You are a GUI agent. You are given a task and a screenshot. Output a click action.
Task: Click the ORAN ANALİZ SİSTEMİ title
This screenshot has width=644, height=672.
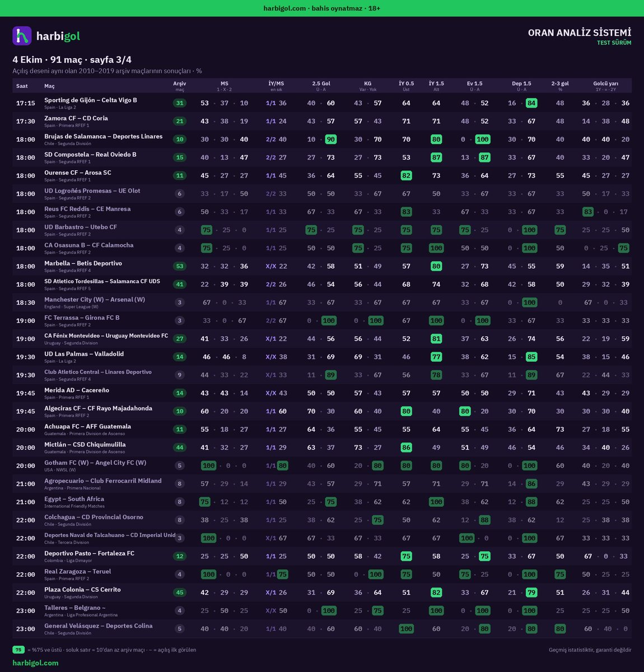click(580, 33)
